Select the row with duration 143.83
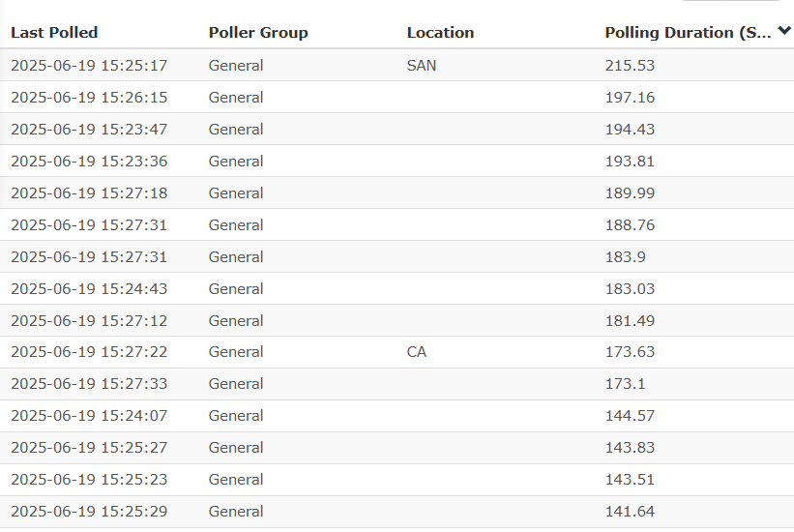 point(397,448)
